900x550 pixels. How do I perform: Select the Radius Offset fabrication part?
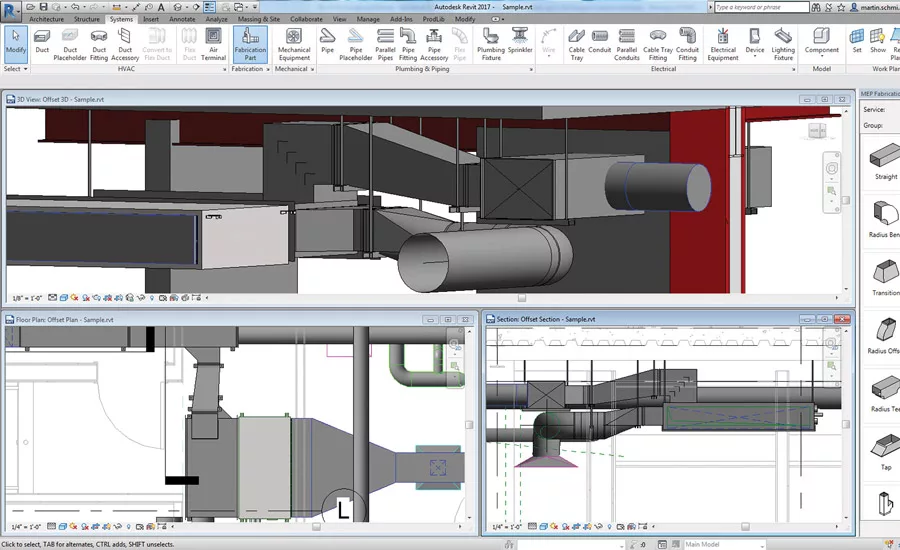pyautogui.click(x=885, y=335)
